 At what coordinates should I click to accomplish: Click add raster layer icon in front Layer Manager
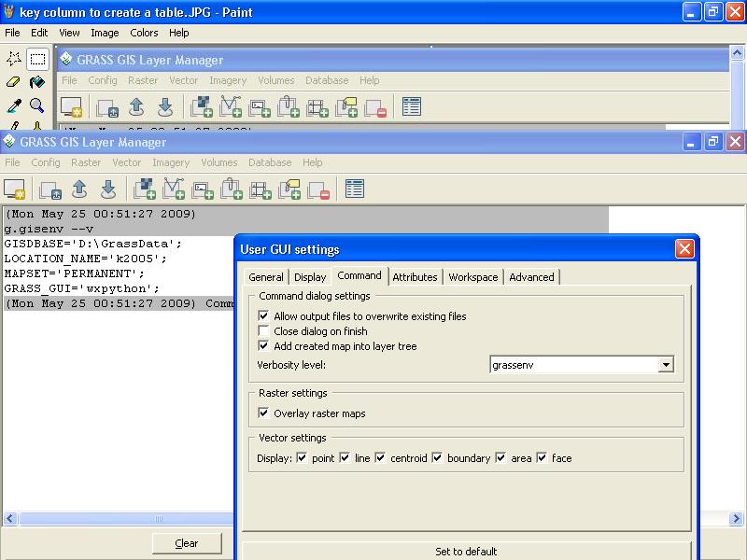(145, 189)
